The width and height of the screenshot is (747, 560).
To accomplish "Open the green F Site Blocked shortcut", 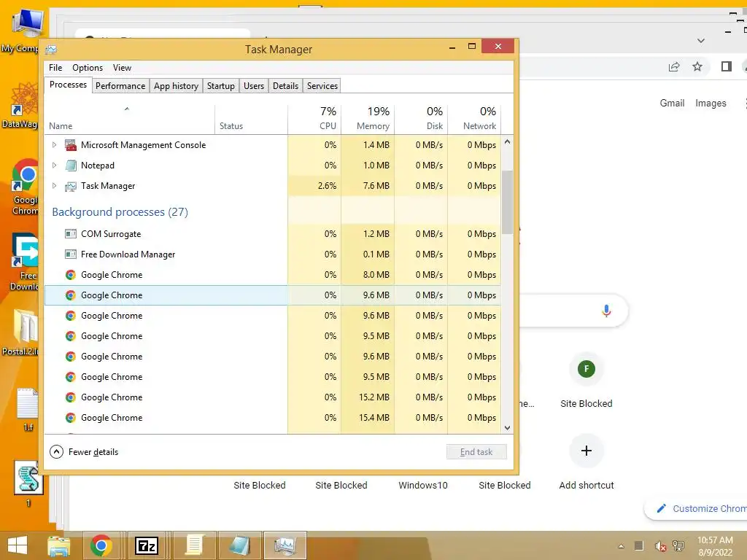I will (x=587, y=368).
